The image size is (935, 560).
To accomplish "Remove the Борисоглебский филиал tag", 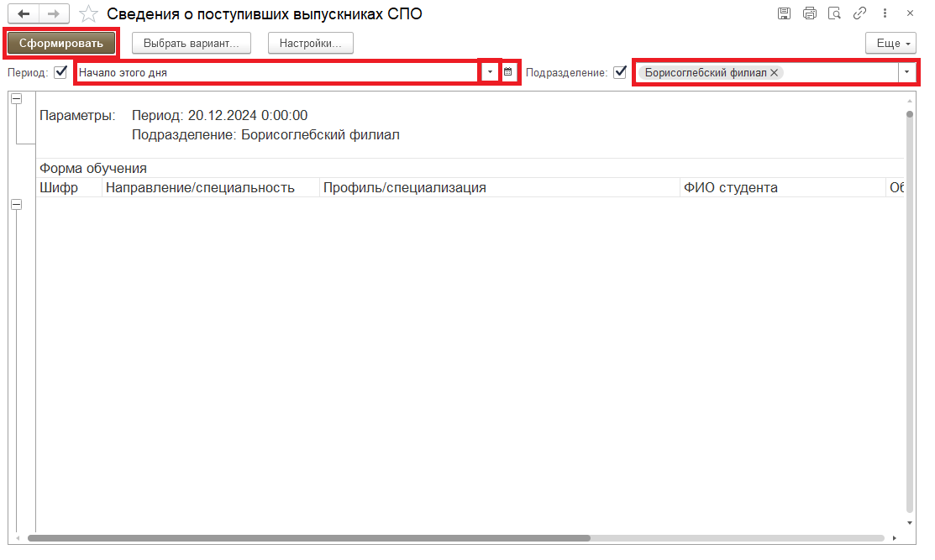I will 775,72.
